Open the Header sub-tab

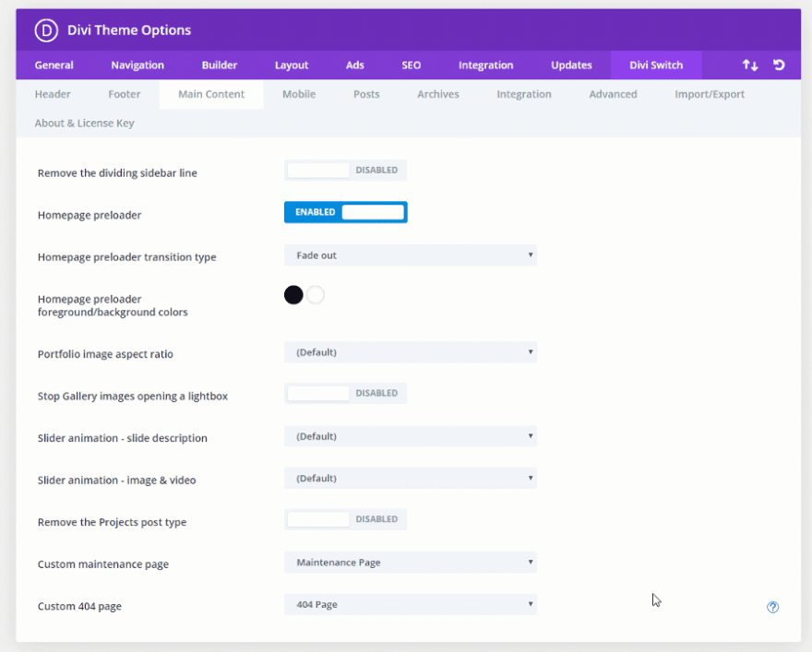pos(53,94)
